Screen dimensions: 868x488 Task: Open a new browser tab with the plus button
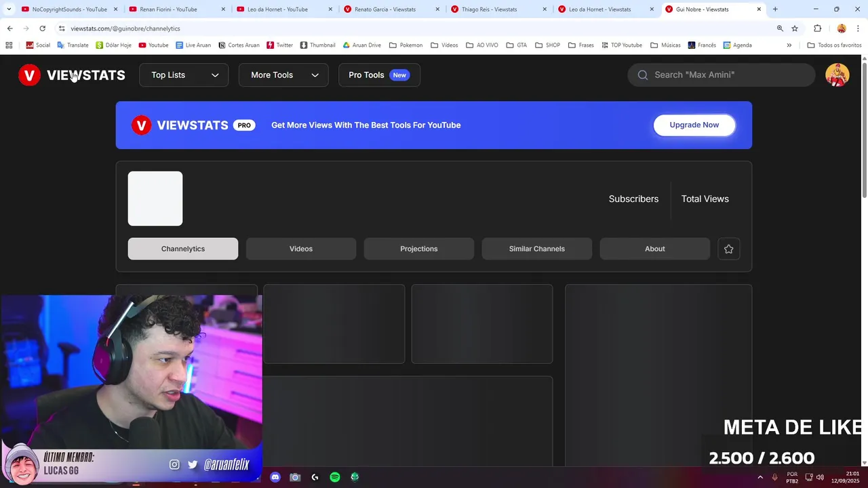point(775,9)
